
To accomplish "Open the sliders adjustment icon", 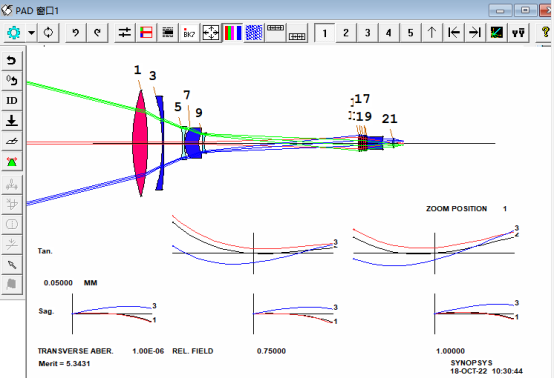I will coord(125,33).
